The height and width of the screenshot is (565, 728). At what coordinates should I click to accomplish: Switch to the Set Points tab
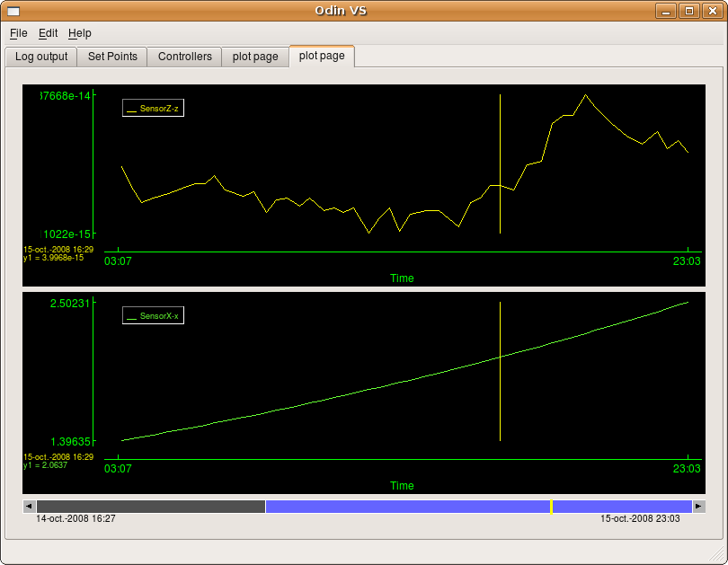click(x=112, y=57)
